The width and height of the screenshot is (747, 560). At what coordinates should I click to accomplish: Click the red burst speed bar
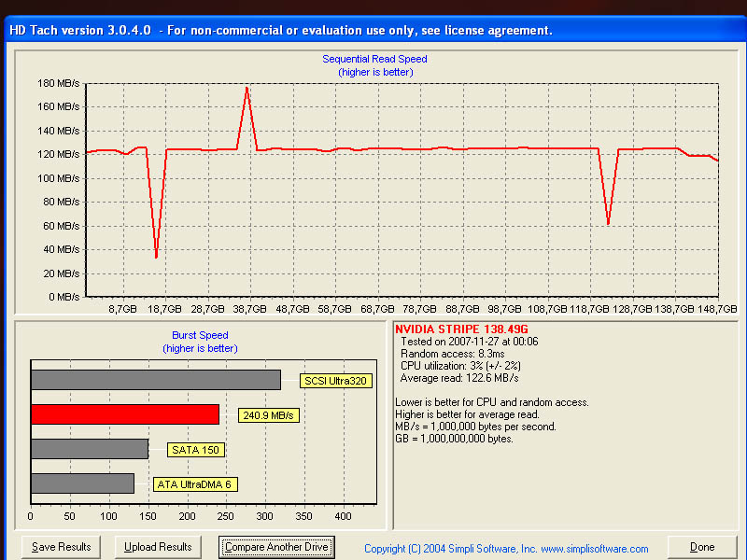(x=124, y=414)
